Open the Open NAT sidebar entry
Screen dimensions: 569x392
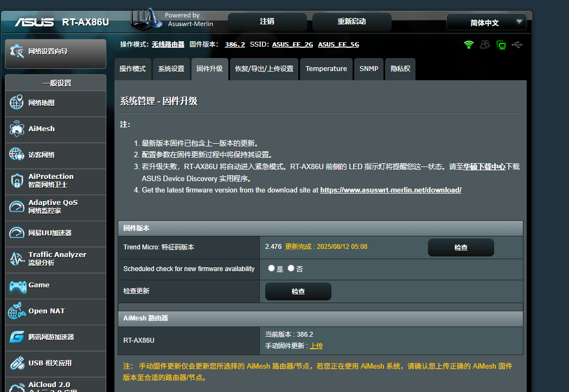pos(55,312)
